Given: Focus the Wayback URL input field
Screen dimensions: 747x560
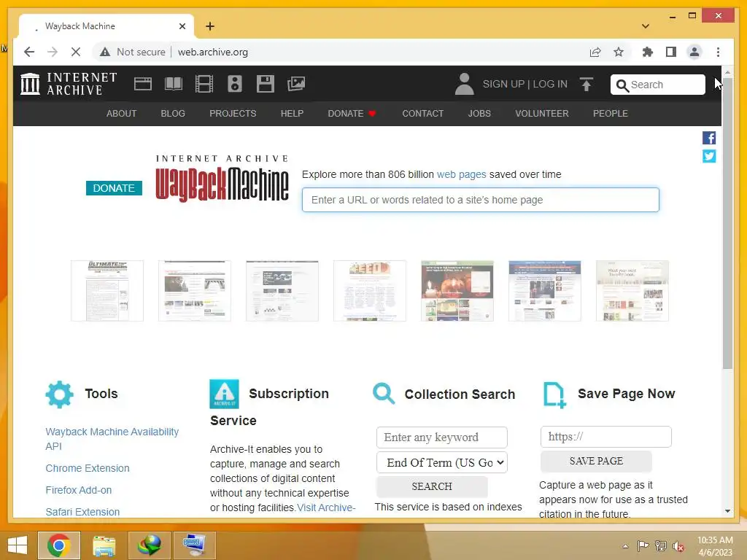Looking at the screenshot, I should (x=480, y=200).
